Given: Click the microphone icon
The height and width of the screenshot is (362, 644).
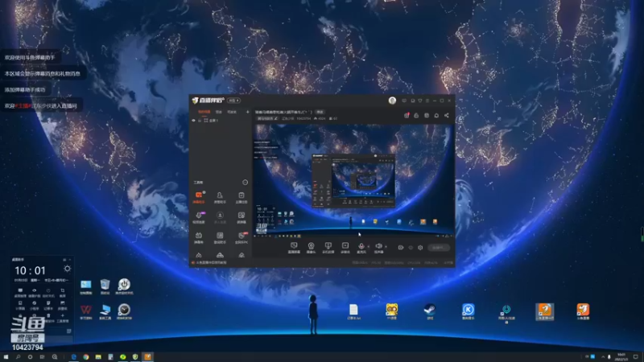Looking at the screenshot, I should point(361,246).
